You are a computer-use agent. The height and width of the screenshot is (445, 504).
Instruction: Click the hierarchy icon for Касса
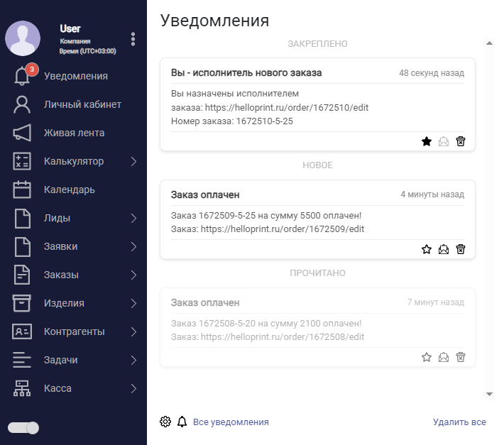pos(22,388)
